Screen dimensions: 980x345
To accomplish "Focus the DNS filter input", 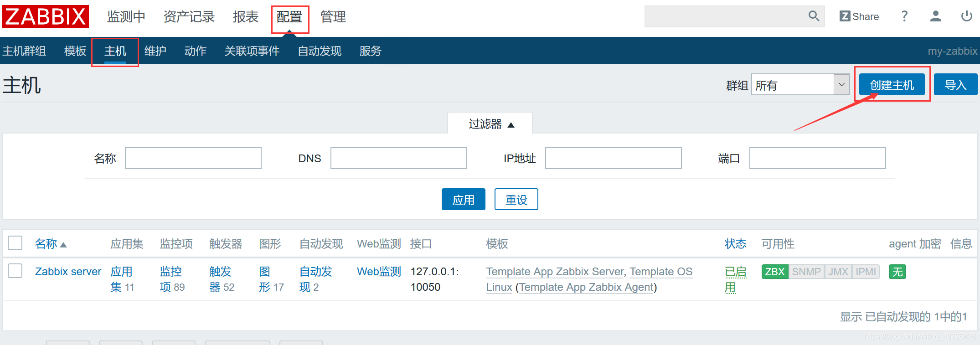I will click(399, 158).
